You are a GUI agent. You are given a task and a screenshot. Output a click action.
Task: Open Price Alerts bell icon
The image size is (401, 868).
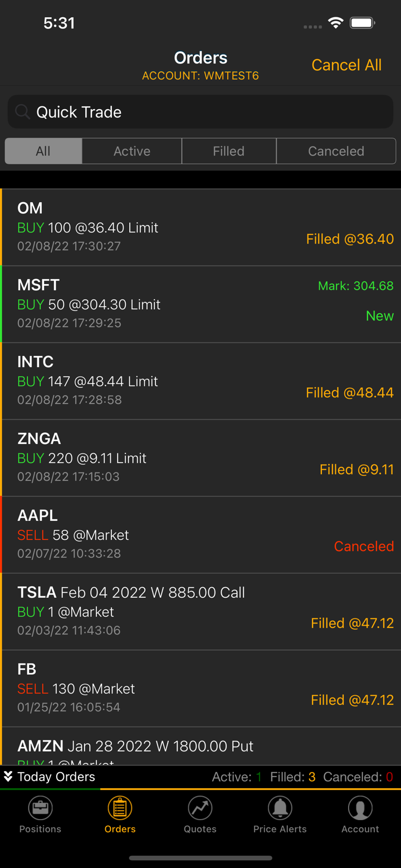(x=280, y=808)
